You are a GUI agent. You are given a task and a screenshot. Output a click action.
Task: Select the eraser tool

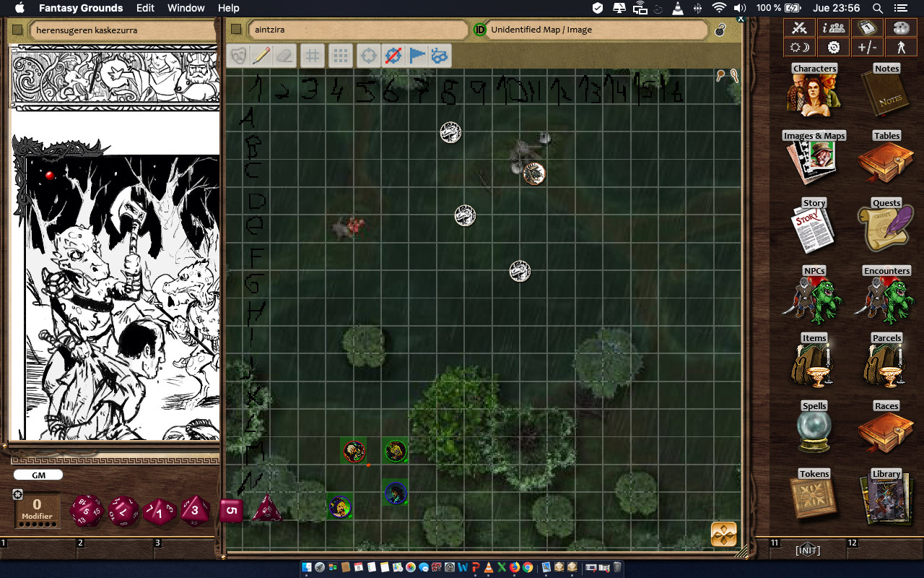pos(285,55)
